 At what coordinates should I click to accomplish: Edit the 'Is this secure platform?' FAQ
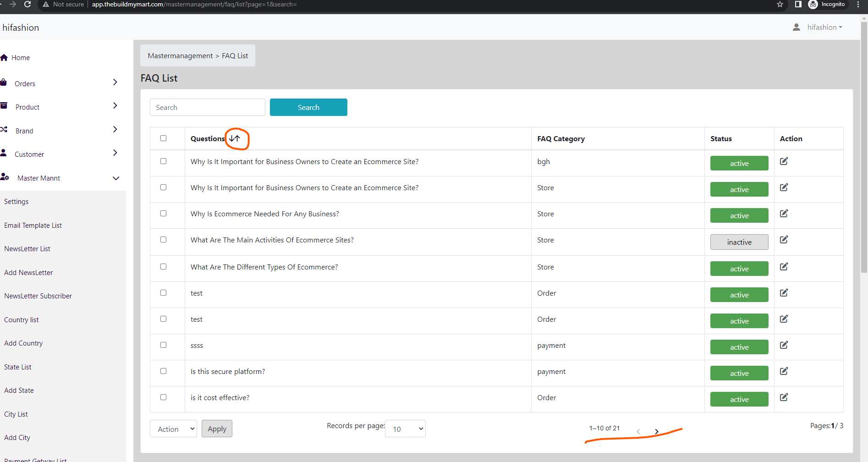(x=784, y=371)
